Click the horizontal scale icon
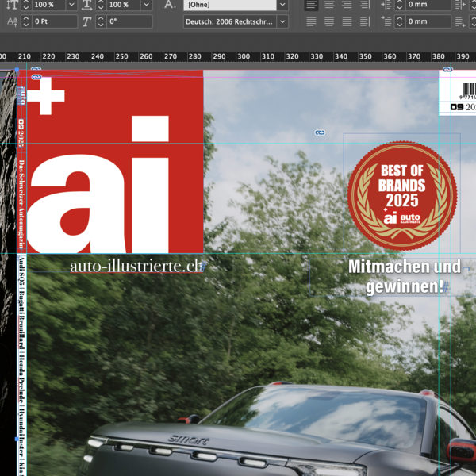476x476 pixels. click(x=86, y=5)
